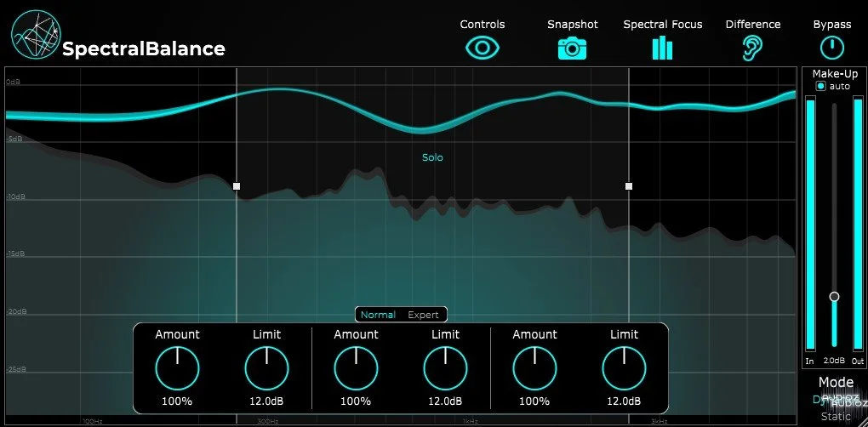
Task: Click the low band Limit knob
Action: (267, 368)
